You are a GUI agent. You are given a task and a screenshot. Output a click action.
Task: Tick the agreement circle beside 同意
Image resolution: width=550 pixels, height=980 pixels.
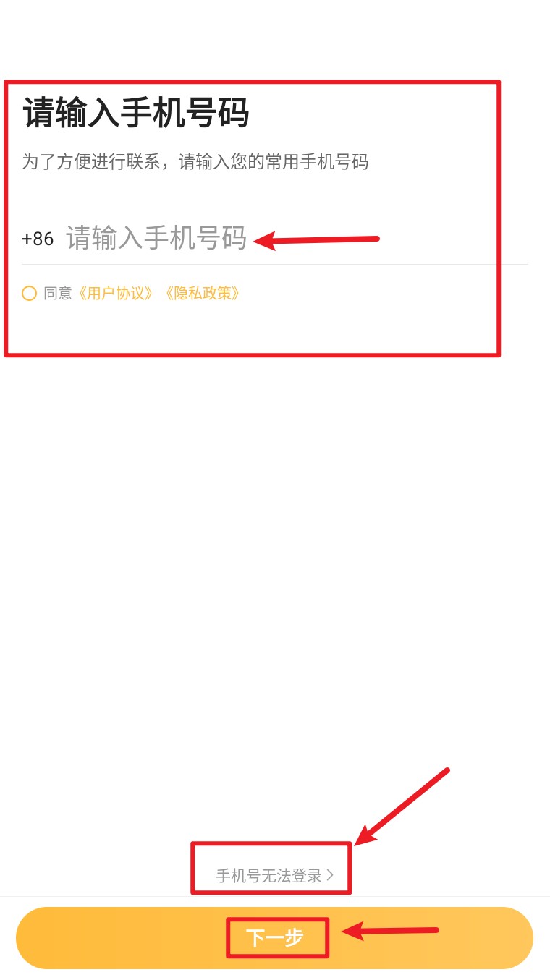(x=29, y=293)
